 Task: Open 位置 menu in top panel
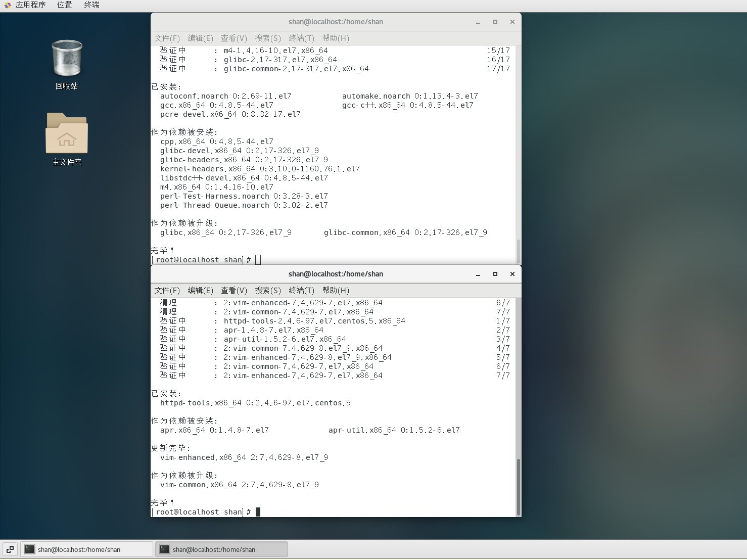(x=65, y=5)
